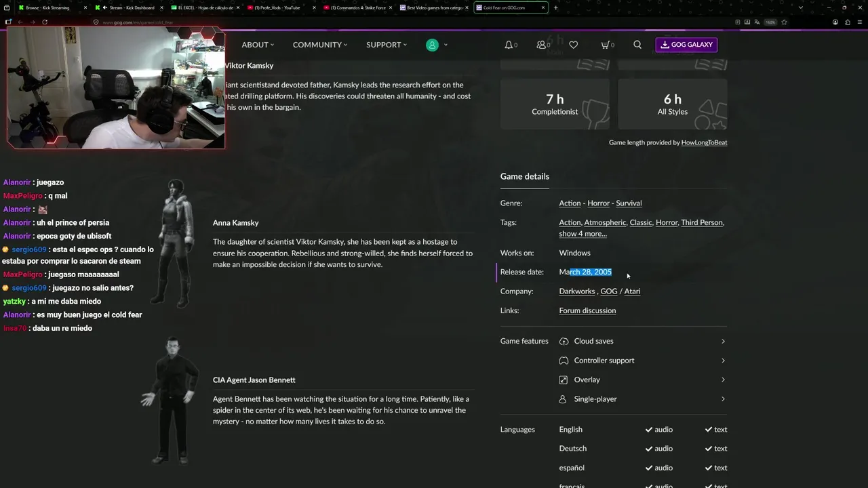Go forward using the browser forward arrow
868x488 pixels.
tap(33, 22)
